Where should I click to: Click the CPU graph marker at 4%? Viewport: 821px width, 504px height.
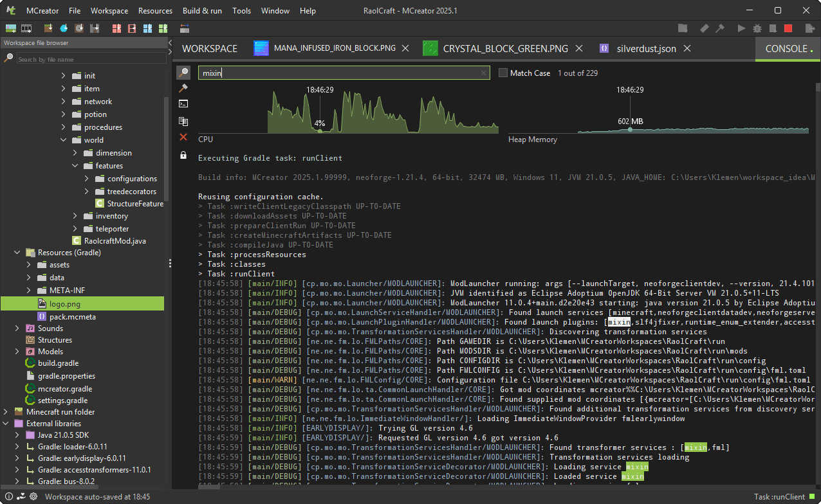(320, 131)
